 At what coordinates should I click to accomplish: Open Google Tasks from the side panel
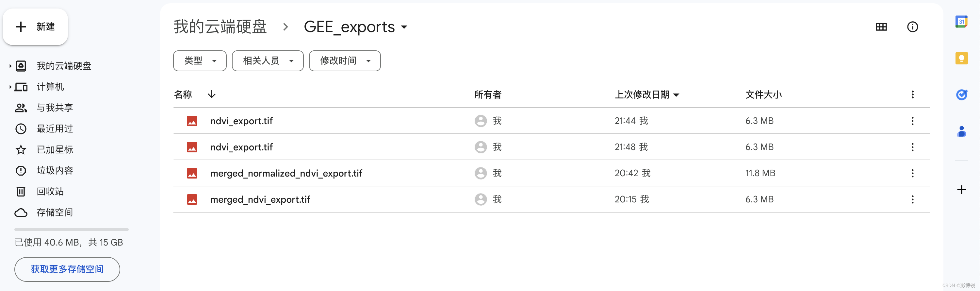(962, 94)
